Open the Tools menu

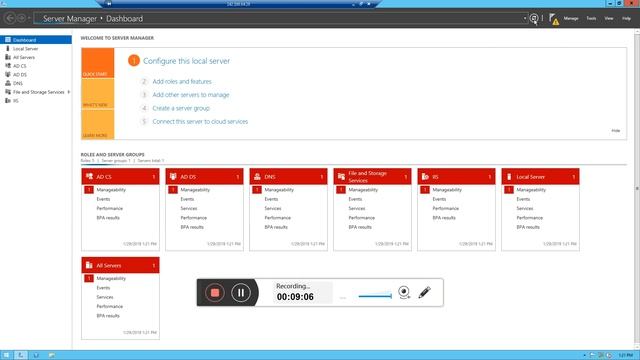pyautogui.click(x=591, y=18)
